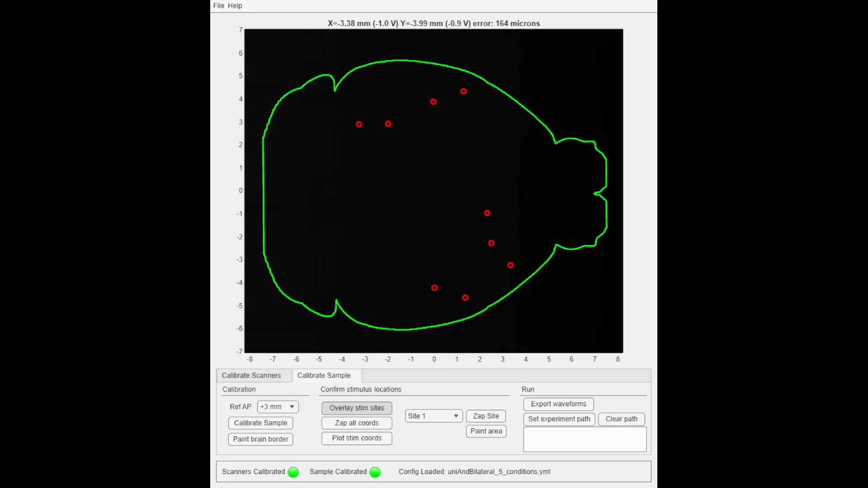Open the File menu
Screen dimensions: 868x488
(x=218, y=5)
